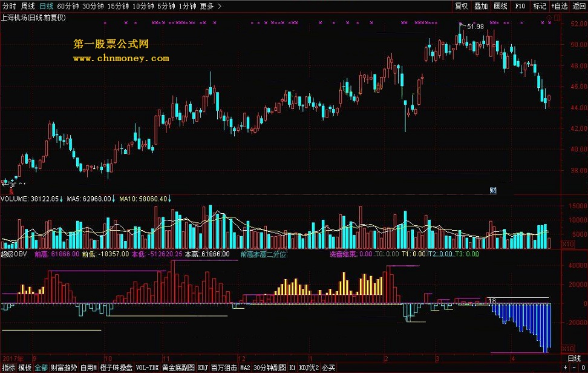This screenshot has width=588, height=373.
Task: Select MA2 indicator tab
Action: click(x=245, y=368)
